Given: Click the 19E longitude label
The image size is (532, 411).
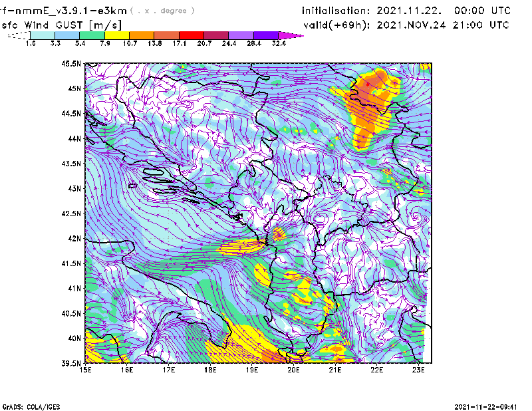Looking at the screenshot, I should click(x=252, y=370).
